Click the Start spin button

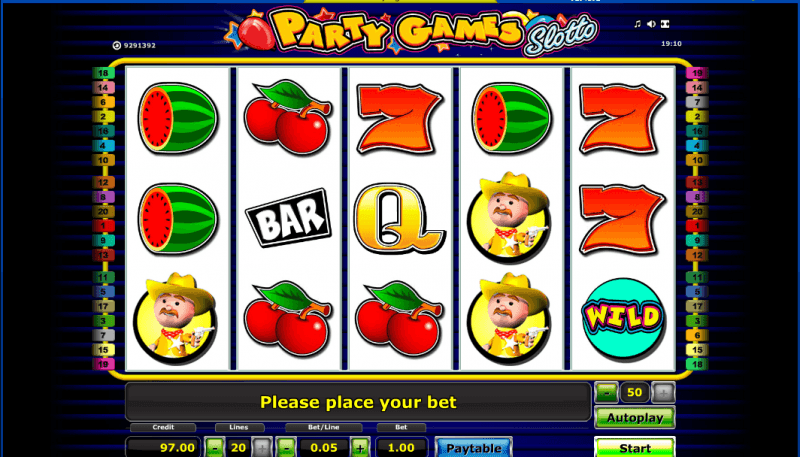(x=635, y=447)
